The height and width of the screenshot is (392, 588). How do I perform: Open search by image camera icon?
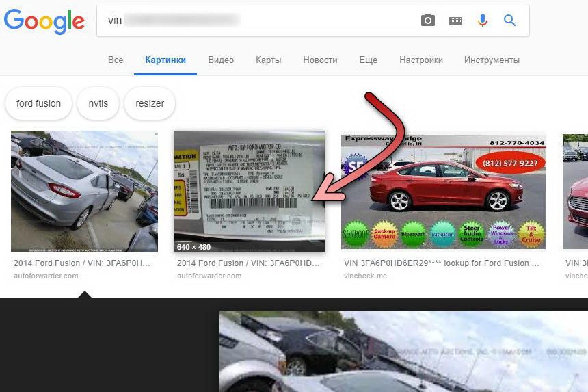pos(428,21)
